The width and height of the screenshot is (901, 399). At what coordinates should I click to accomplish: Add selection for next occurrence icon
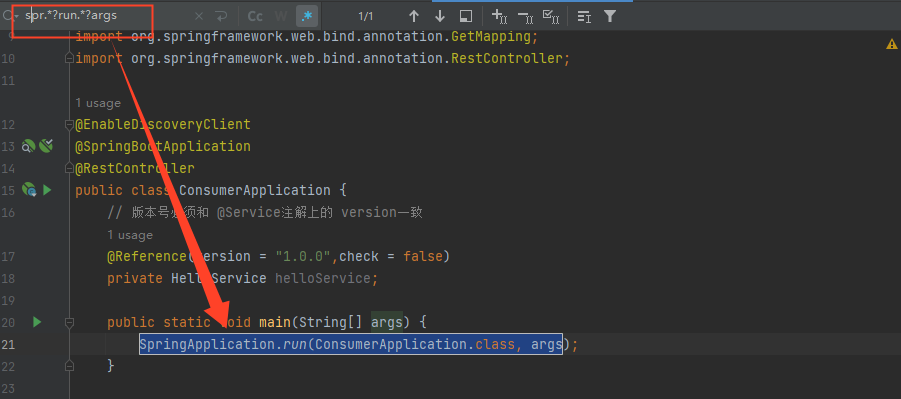(x=499, y=17)
